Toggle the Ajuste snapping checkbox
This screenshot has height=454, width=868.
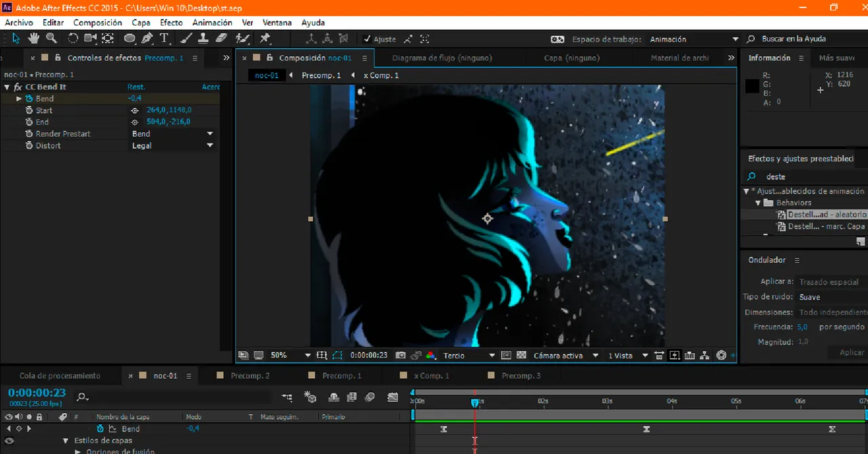click(x=367, y=39)
